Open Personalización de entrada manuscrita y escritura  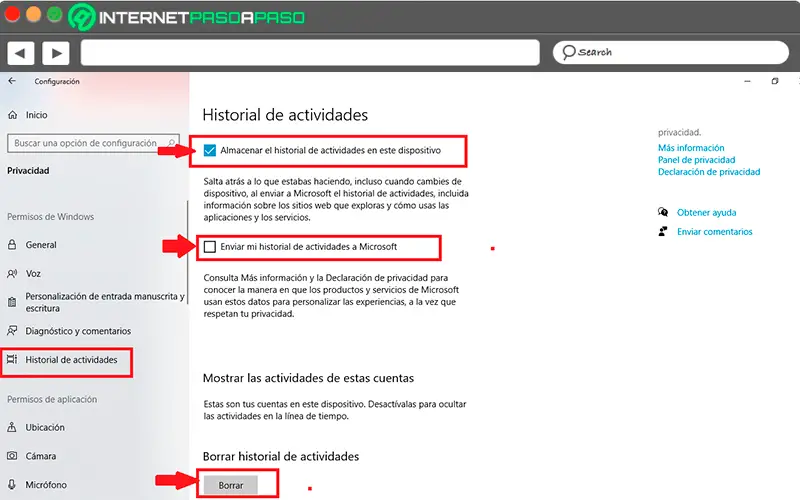click(105, 302)
